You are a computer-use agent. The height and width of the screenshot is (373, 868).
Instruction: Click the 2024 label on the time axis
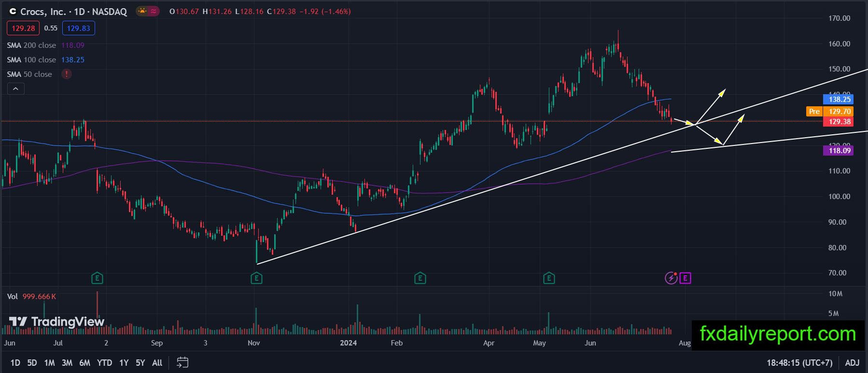tap(348, 343)
